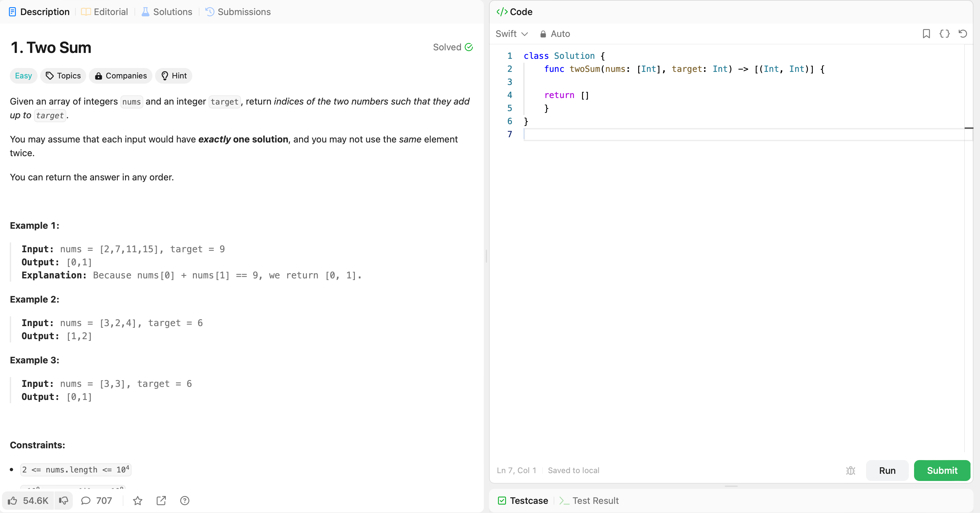Click the Editorial tab book icon
This screenshot has width=980, height=513.
click(86, 12)
